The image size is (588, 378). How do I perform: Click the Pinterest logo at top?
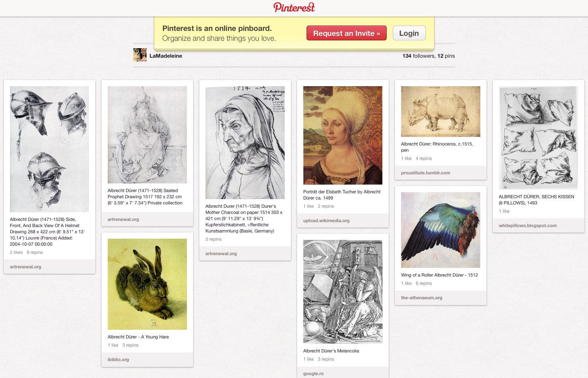point(294,7)
